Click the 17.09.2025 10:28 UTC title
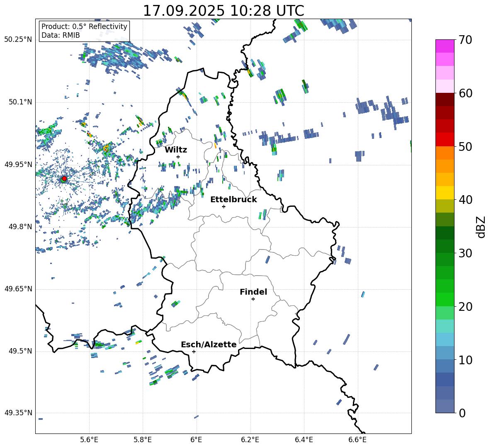Screen dimensions: 491x448 [x=223, y=11]
